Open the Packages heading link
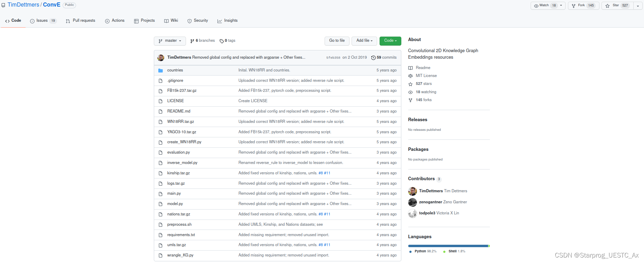The height and width of the screenshot is (262, 644). tap(418, 149)
